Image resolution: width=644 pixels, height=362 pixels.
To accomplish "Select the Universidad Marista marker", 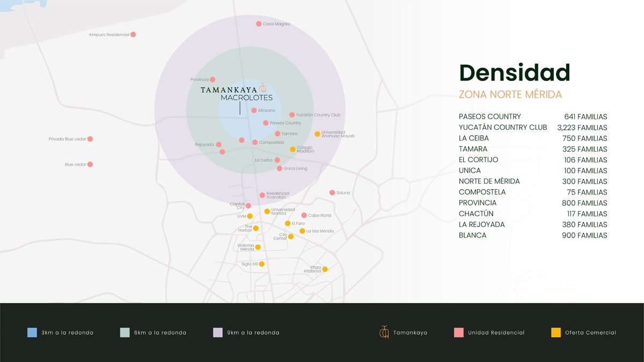I will click(x=267, y=211).
